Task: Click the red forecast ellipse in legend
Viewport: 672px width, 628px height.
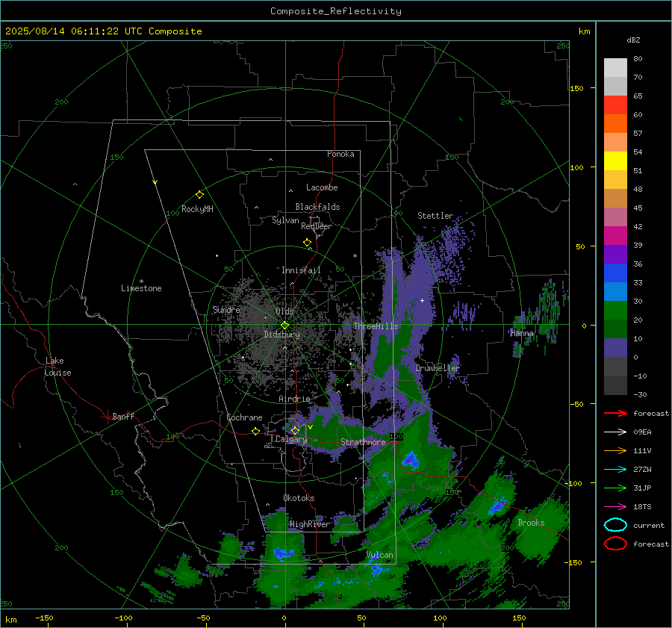Action: (x=615, y=544)
